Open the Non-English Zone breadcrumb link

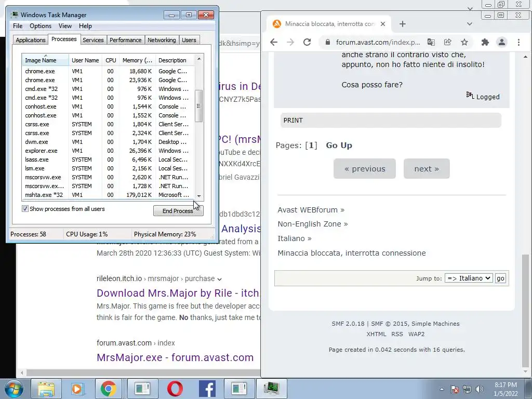point(310,224)
